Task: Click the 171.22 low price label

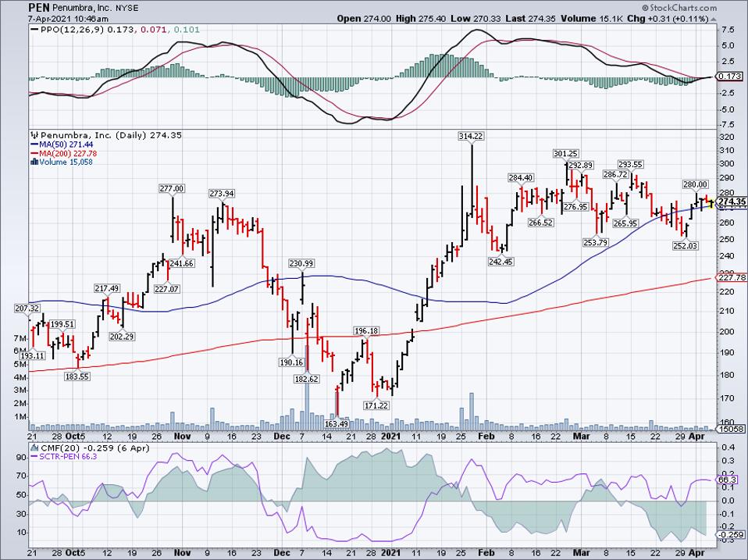Action: point(376,405)
